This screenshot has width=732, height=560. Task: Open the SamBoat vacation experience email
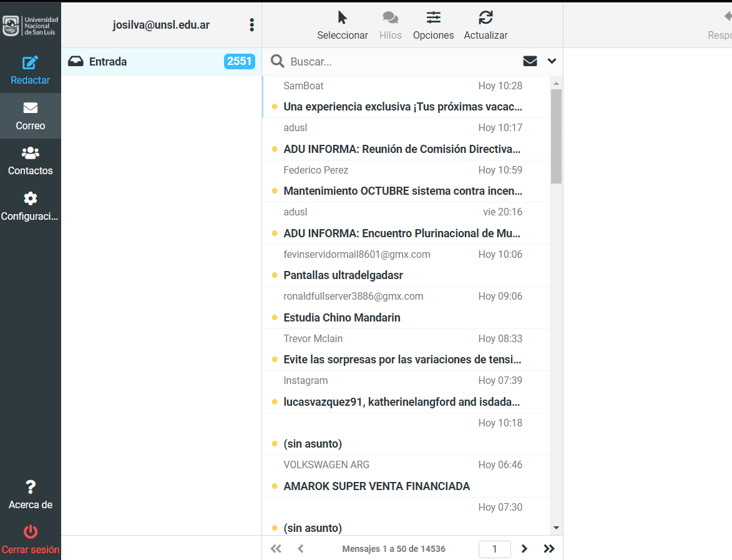click(x=406, y=97)
